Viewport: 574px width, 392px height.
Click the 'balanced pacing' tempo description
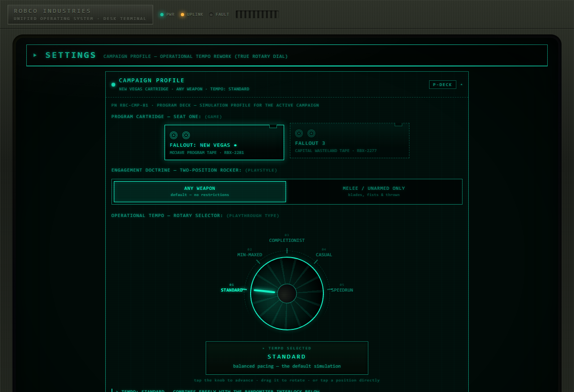click(287, 366)
